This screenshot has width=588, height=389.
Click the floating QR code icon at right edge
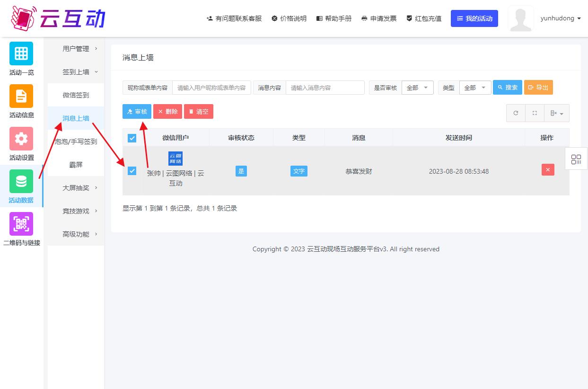coord(576,159)
